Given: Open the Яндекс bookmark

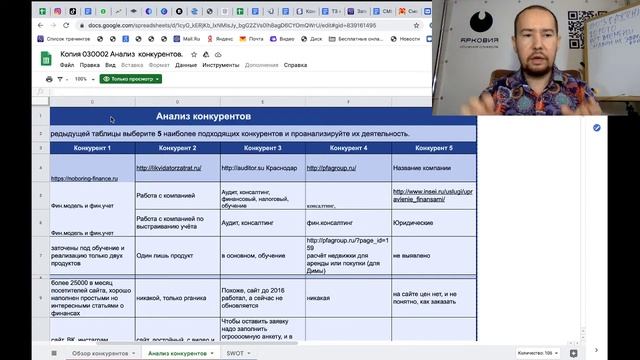Looking at the screenshot, I should pyautogui.click(x=220, y=39).
